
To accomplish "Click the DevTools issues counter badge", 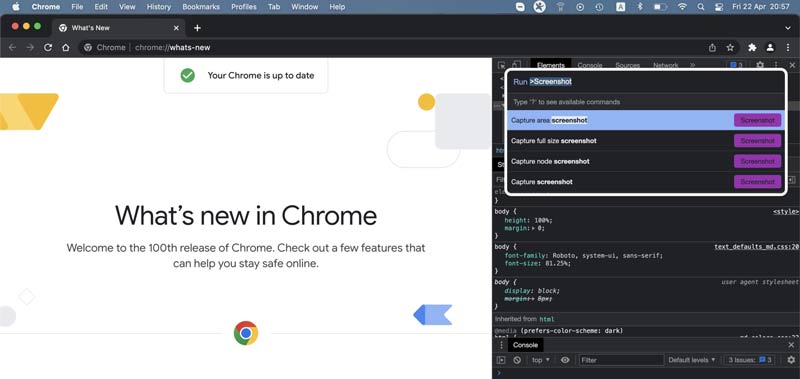I will pyautogui.click(x=736, y=65).
